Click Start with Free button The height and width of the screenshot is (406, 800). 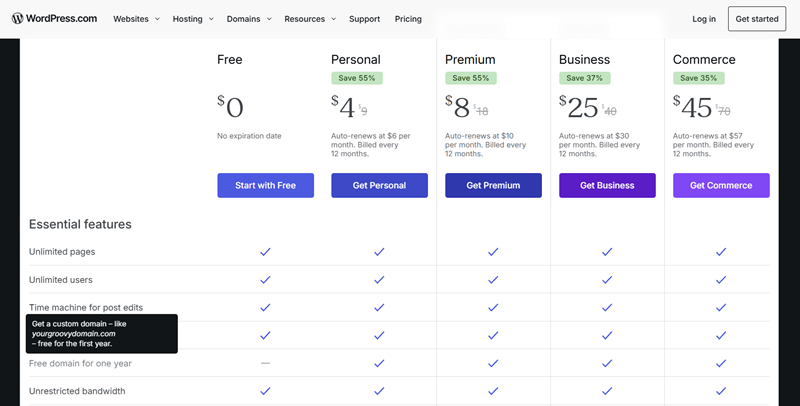click(x=265, y=185)
